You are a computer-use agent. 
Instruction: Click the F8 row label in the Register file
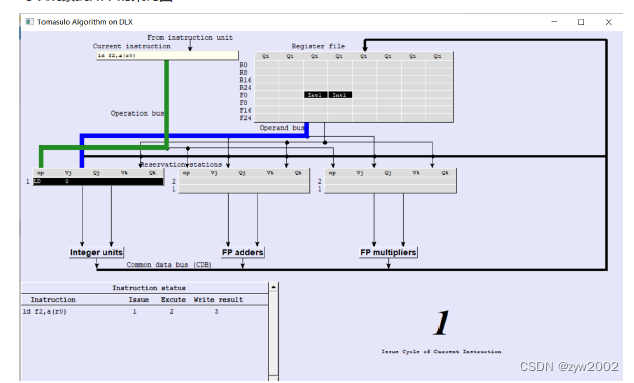coord(243,103)
